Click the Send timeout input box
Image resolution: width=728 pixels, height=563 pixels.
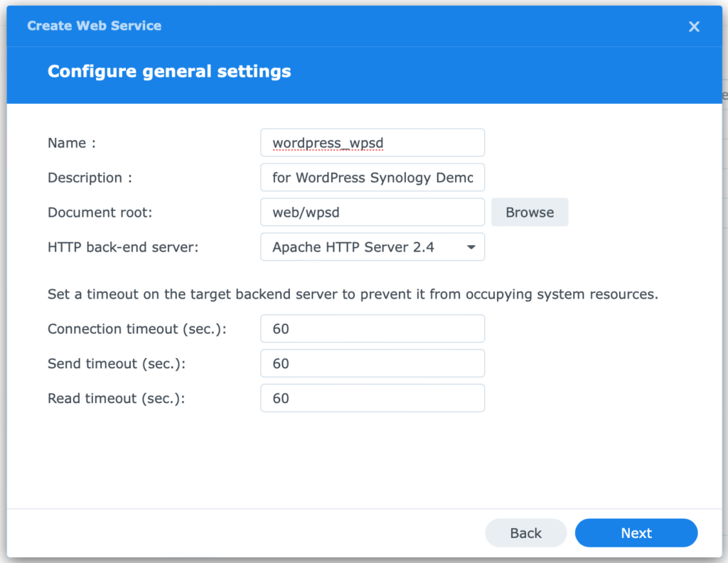pyautogui.click(x=372, y=363)
